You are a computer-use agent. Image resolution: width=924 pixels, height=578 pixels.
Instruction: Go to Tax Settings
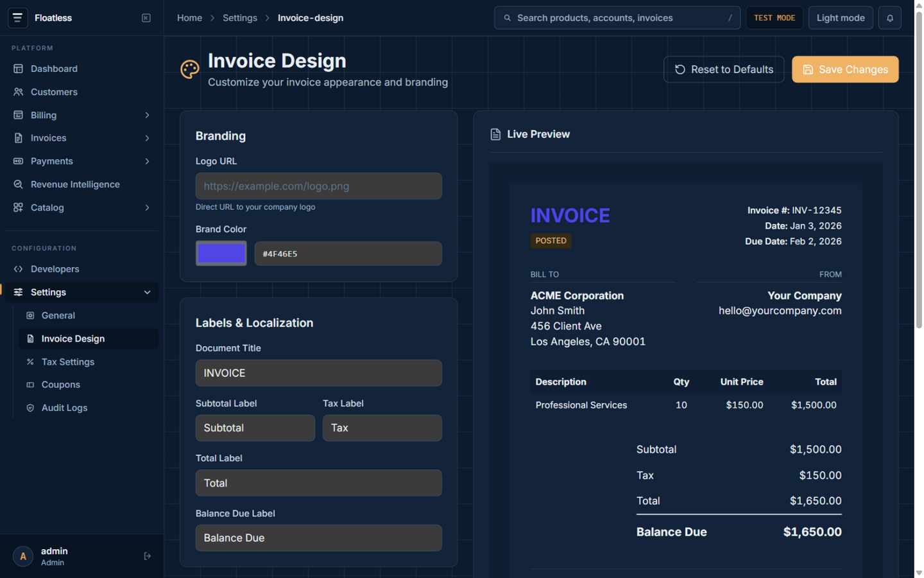(89, 362)
